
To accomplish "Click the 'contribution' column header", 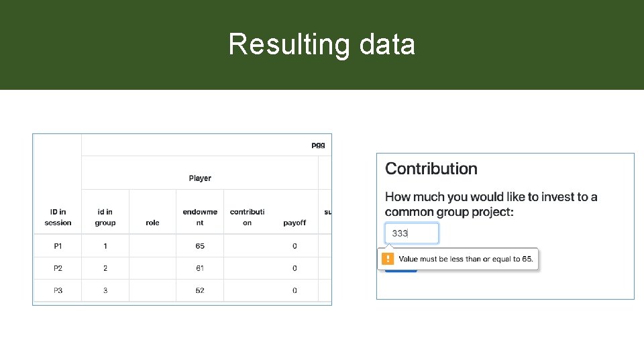I will [247, 217].
